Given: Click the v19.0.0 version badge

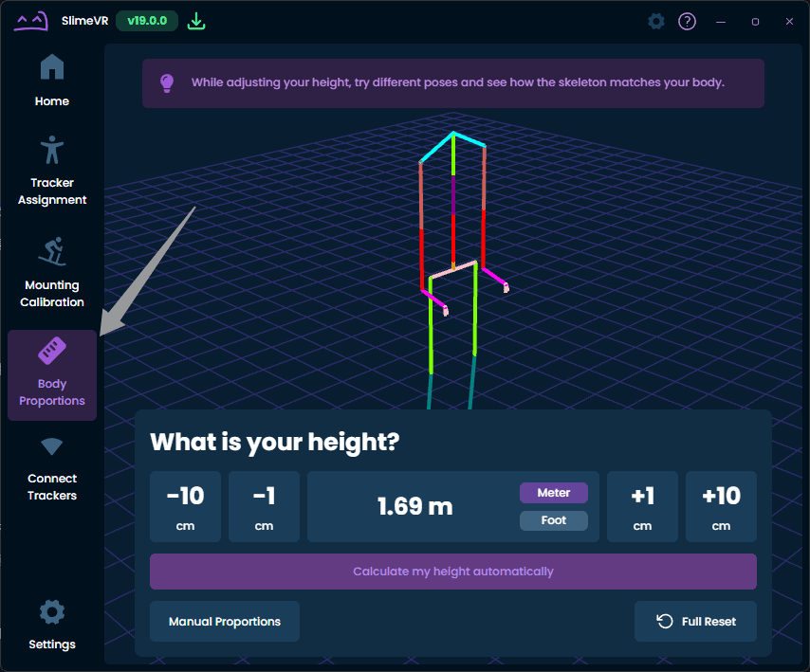Looking at the screenshot, I should pos(147,21).
